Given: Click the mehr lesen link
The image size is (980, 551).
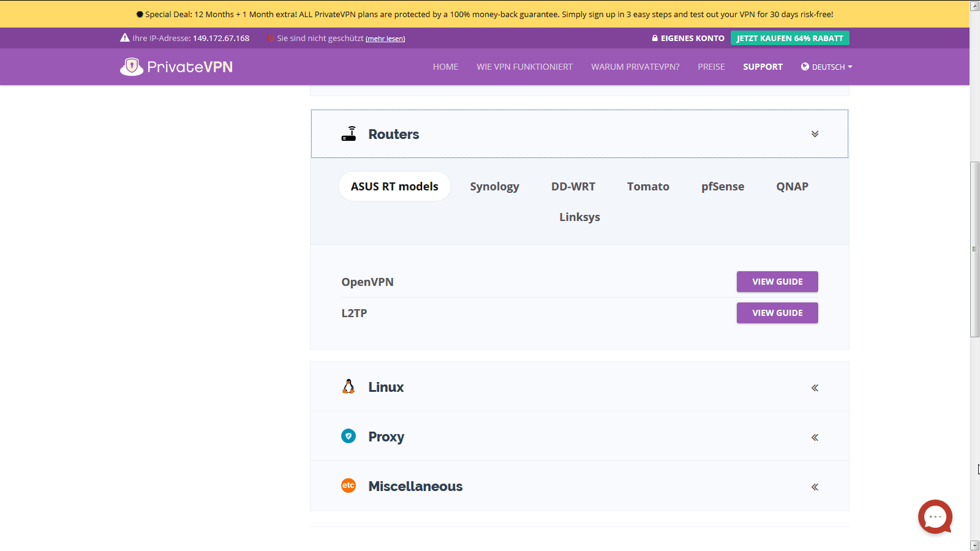Looking at the screenshot, I should click(385, 39).
